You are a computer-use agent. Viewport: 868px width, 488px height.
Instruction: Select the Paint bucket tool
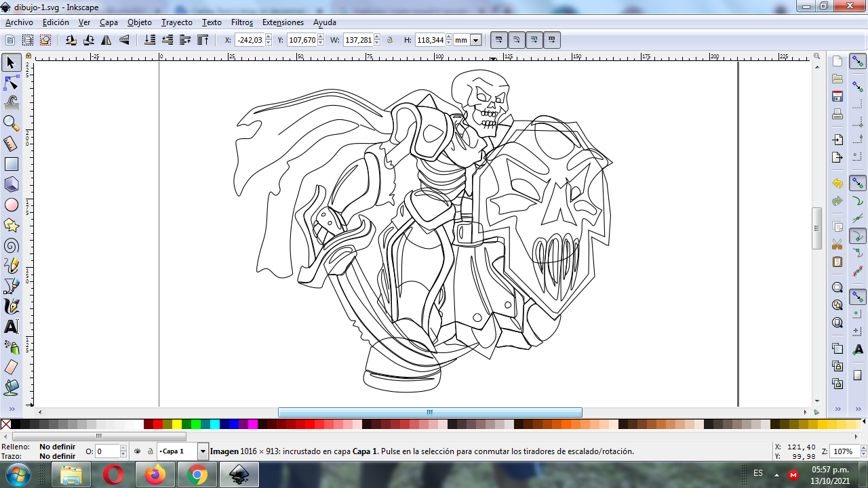tap(11, 388)
